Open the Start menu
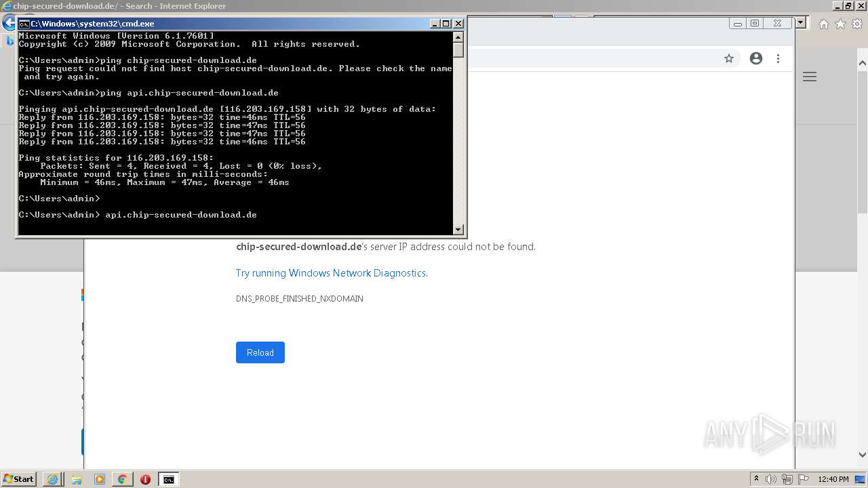 pyautogui.click(x=18, y=479)
